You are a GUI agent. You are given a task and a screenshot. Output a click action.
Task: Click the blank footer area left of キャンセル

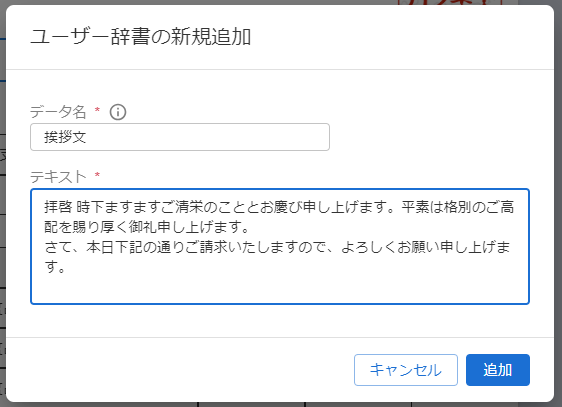click(x=179, y=370)
